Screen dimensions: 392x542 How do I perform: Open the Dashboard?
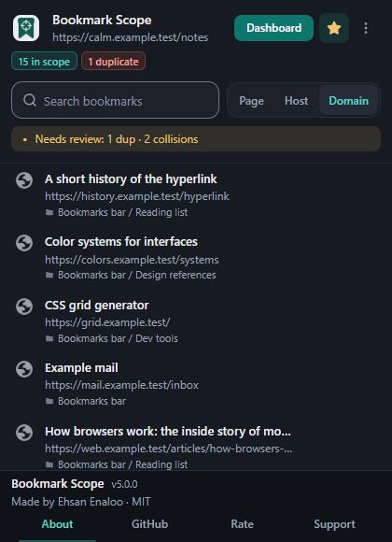[x=273, y=28]
